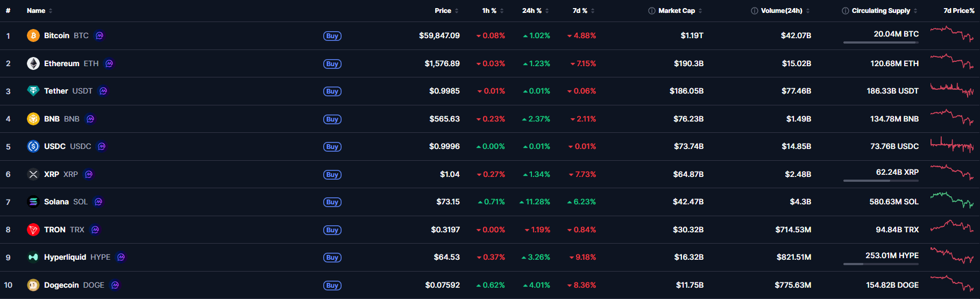This screenshot has height=299, width=980.
Task: Click Ethereum market cap $190.3B
Action: [688, 63]
